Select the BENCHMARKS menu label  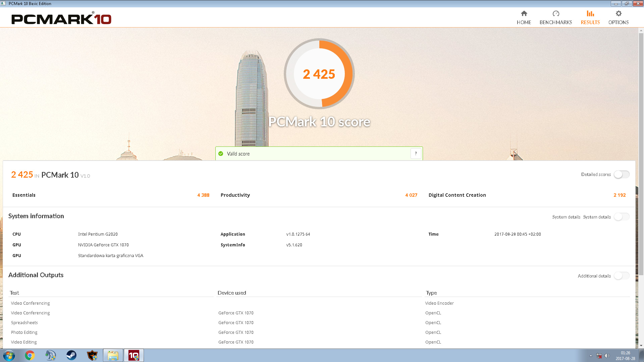[x=556, y=22]
